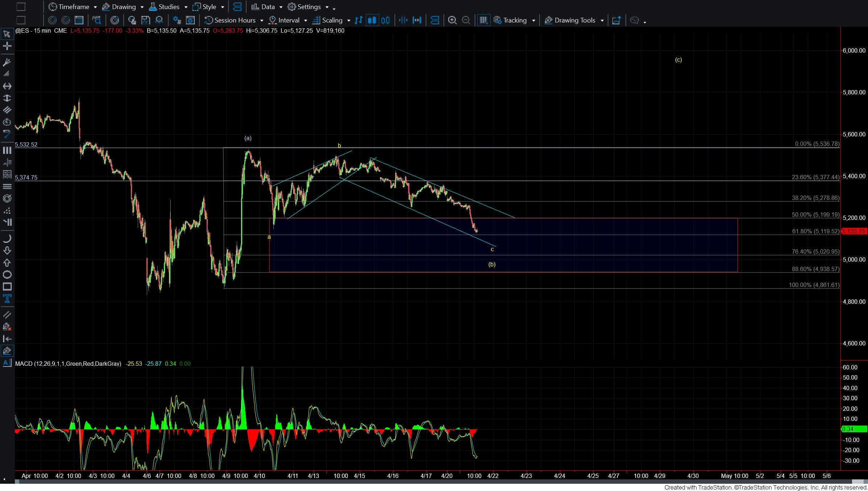Image resolution: width=868 pixels, height=491 pixels.
Task: Open the Settings menu
Action: coord(304,7)
